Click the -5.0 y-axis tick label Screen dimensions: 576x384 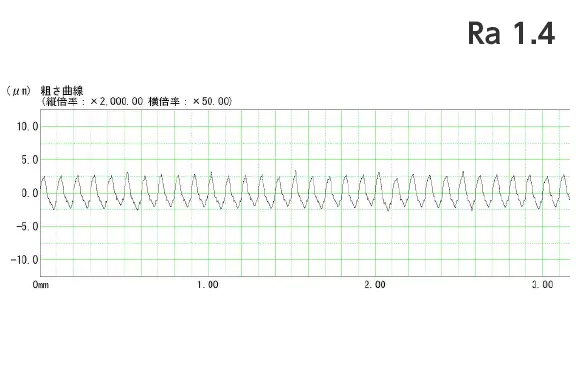[28, 227]
